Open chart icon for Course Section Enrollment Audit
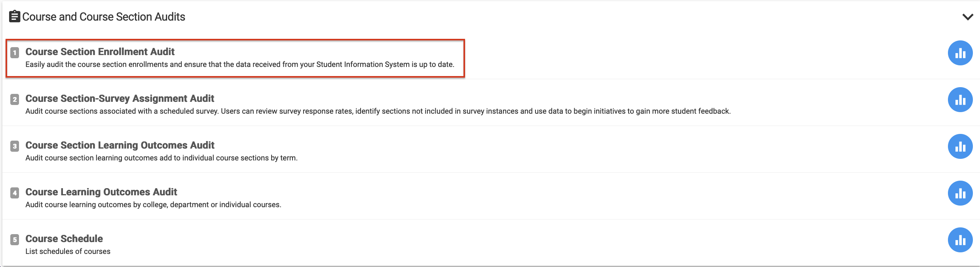 [960, 53]
